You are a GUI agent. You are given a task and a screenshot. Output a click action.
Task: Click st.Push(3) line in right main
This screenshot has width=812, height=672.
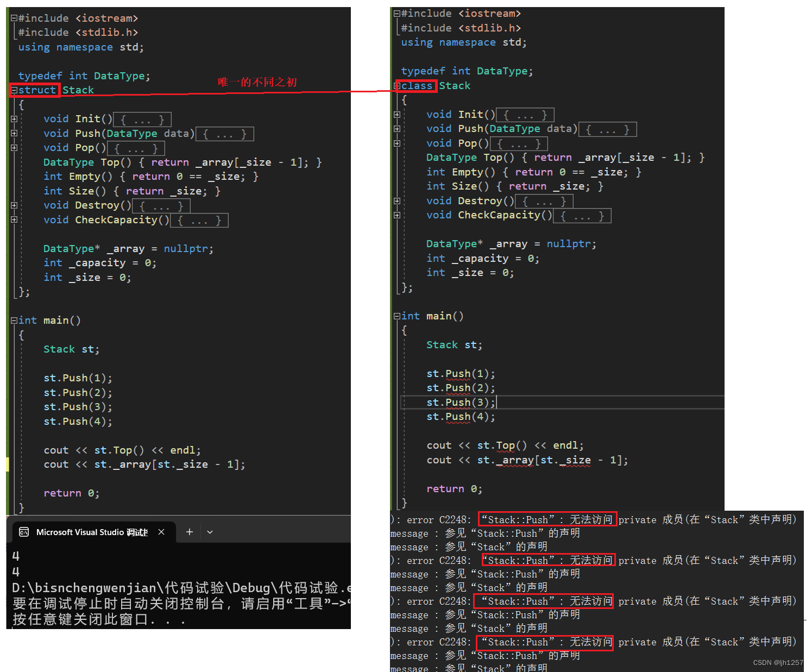[x=461, y=403]
